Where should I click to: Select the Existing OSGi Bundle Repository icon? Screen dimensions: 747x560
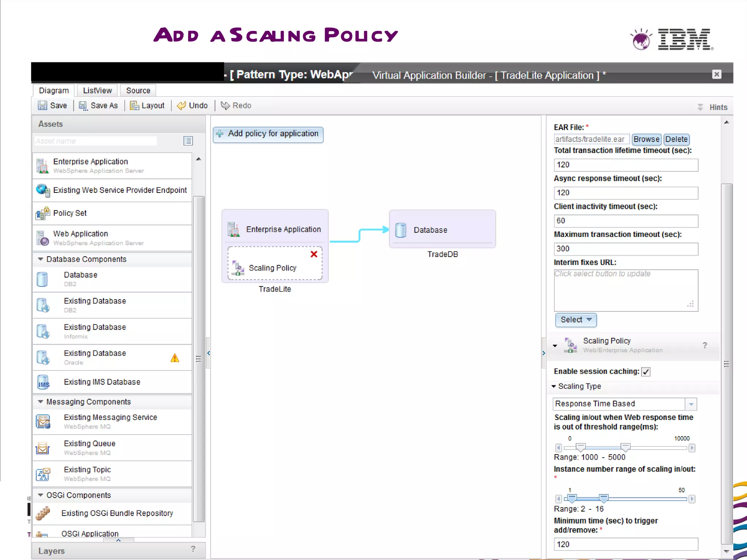(x=43, y=513)
